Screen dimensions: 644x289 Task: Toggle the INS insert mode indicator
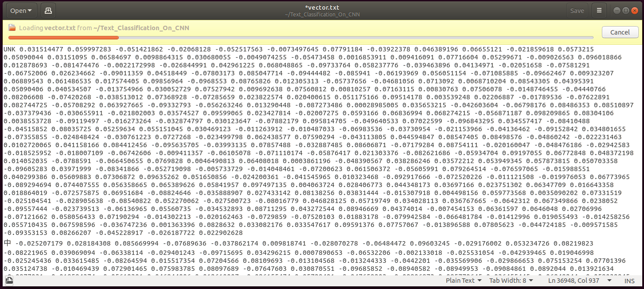click(629, 281)
